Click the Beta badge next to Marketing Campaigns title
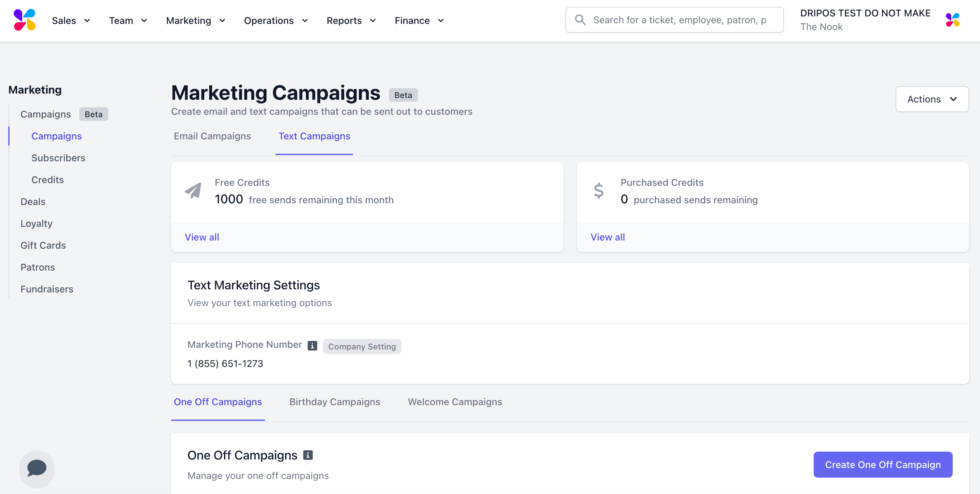Screen dimensions: 980x494 coord(403,95)
